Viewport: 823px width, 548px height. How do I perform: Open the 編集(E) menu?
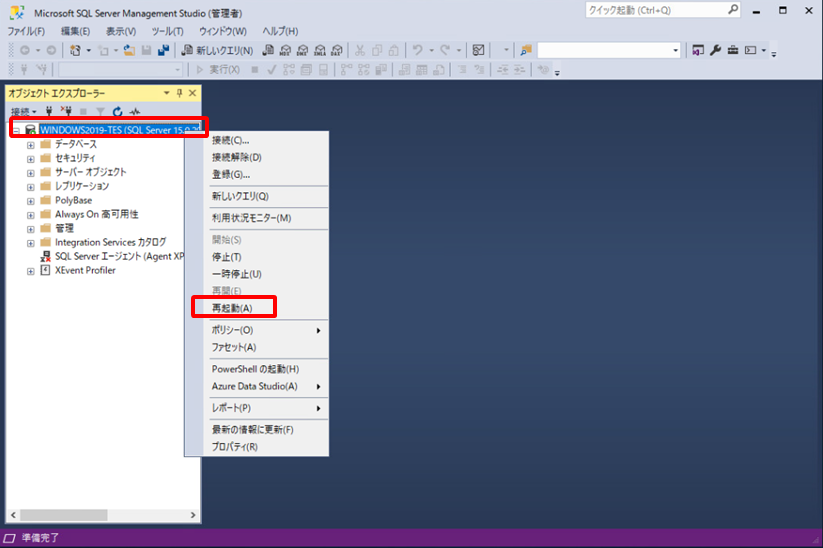click(75, 31)
